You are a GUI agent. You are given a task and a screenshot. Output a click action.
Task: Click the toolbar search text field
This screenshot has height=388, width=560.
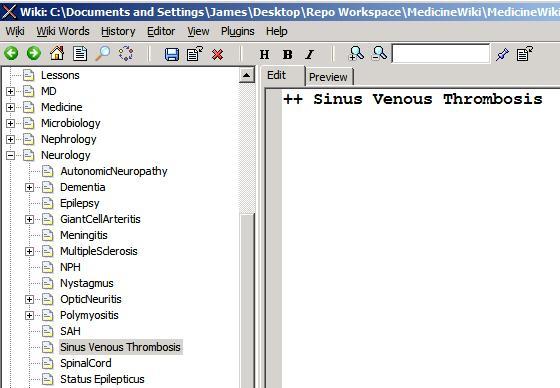441,54
